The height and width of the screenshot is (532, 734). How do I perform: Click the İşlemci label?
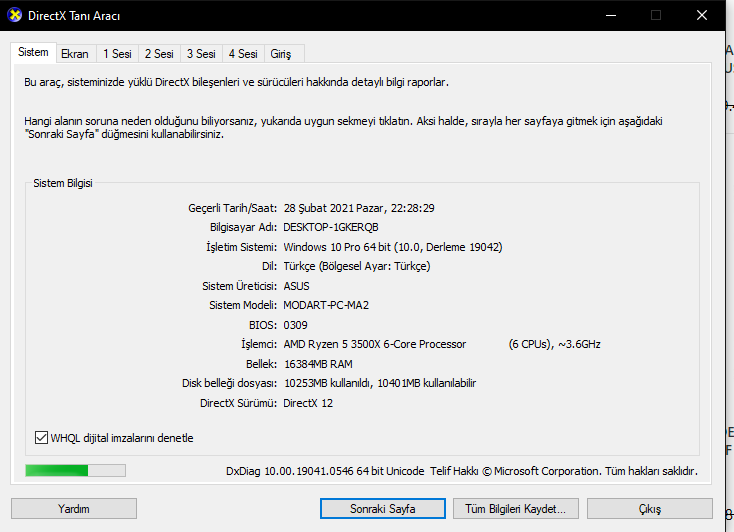pyautogui.click(x=259, y=344)
